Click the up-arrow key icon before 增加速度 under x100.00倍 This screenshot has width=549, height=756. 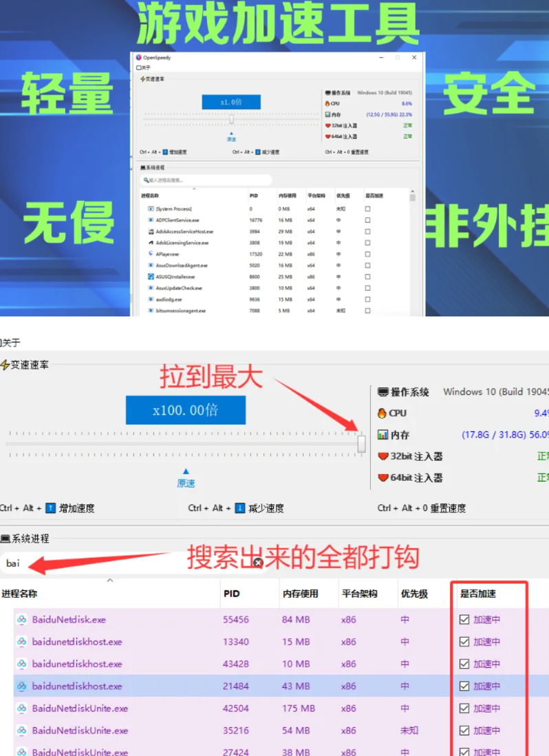pyautogui.click(x=51, y=508)
